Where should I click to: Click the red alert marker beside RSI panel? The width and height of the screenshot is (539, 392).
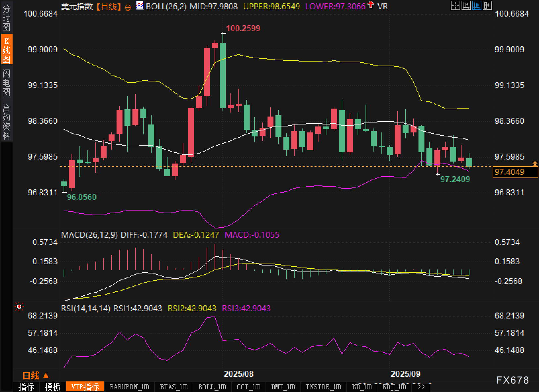coord(19,307)
